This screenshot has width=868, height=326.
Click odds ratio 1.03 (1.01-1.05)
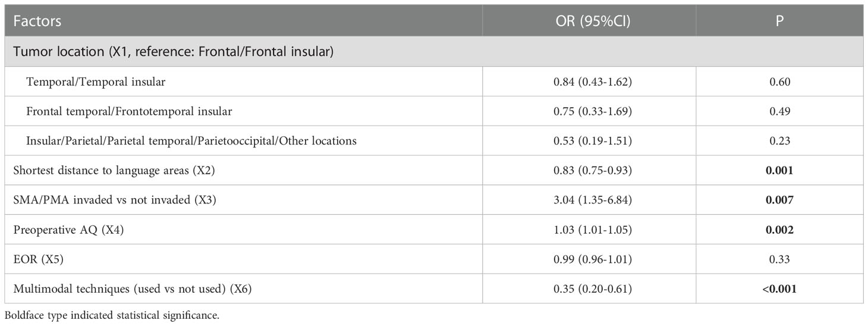click(x=589, y=230)
